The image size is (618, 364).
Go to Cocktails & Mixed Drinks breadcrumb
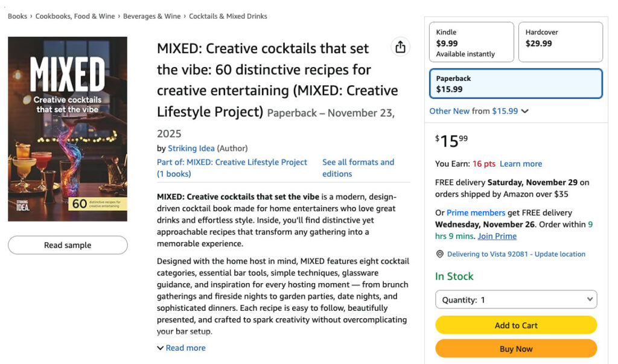[228, 16]
